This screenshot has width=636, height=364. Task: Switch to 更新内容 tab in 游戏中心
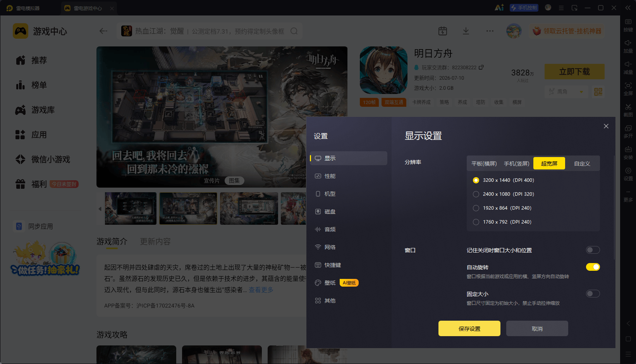click(x=155, y=241)
